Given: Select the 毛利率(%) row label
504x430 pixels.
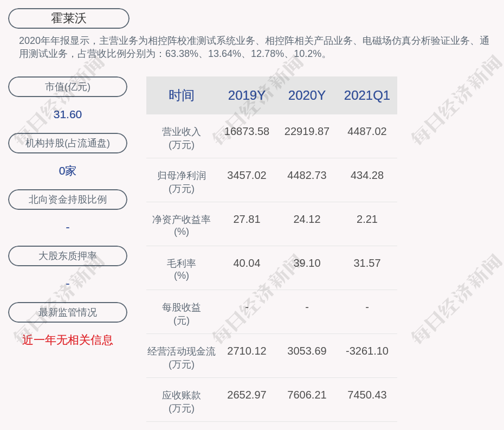Looking at the screenshot, I should pos(181,269).
